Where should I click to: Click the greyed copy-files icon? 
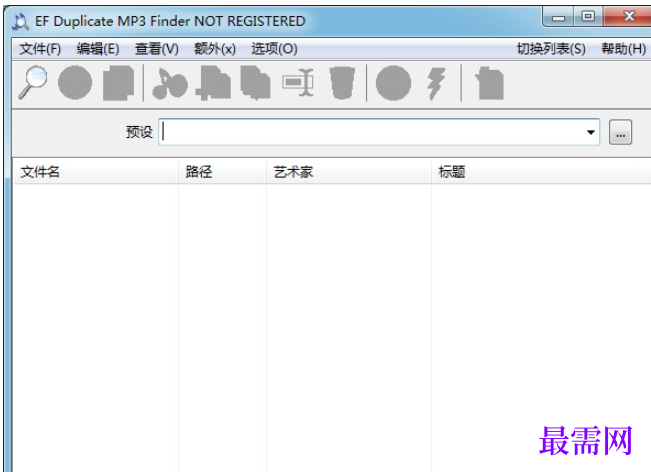[x=256, y=83]
